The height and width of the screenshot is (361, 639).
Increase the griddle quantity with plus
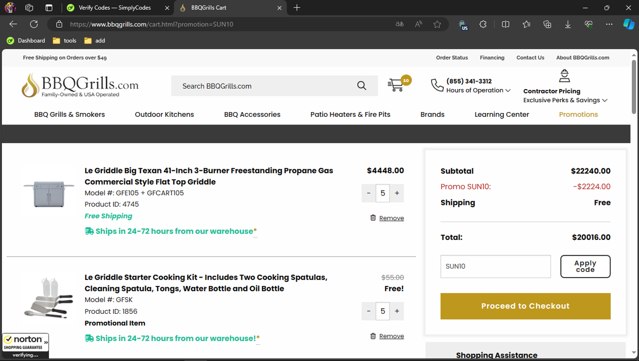point(397,193)
